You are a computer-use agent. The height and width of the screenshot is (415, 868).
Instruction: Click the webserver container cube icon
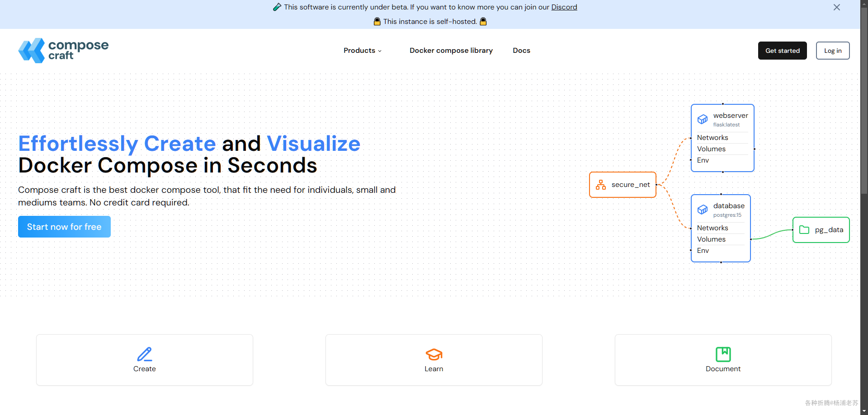pos(703,119)
